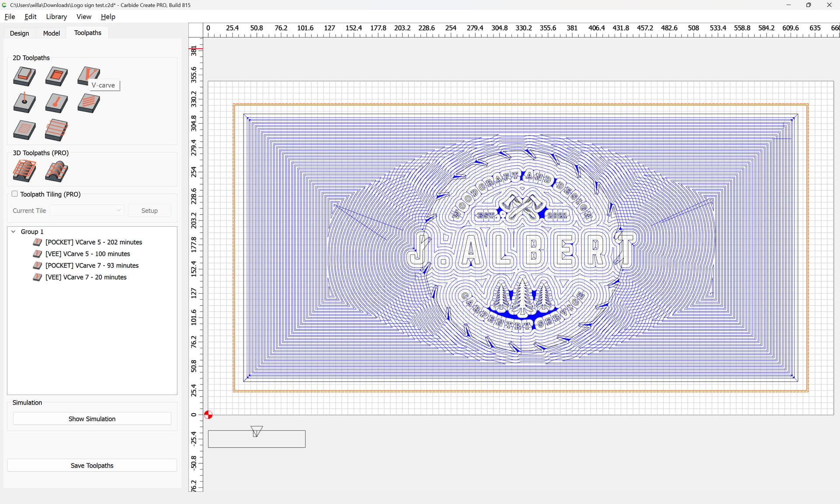Select the Keyhole toolpath icon
This screenshot has height=504, width=840.
(56, 103)
